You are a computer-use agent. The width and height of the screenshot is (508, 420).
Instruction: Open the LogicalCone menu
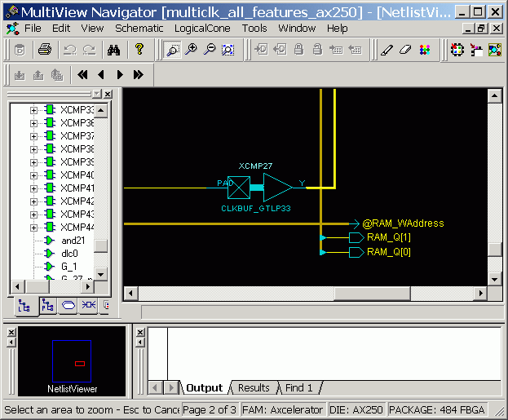coord(202,29)
